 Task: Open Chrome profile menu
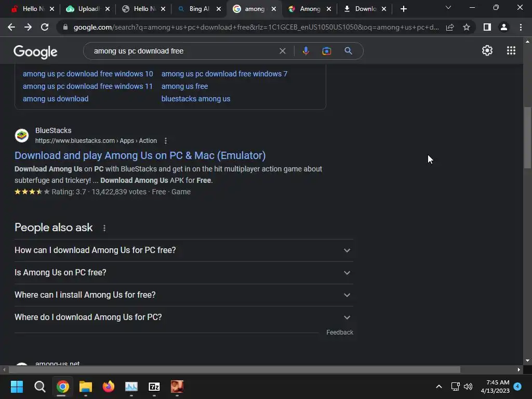pyautogui.click(x=504, y=27)
